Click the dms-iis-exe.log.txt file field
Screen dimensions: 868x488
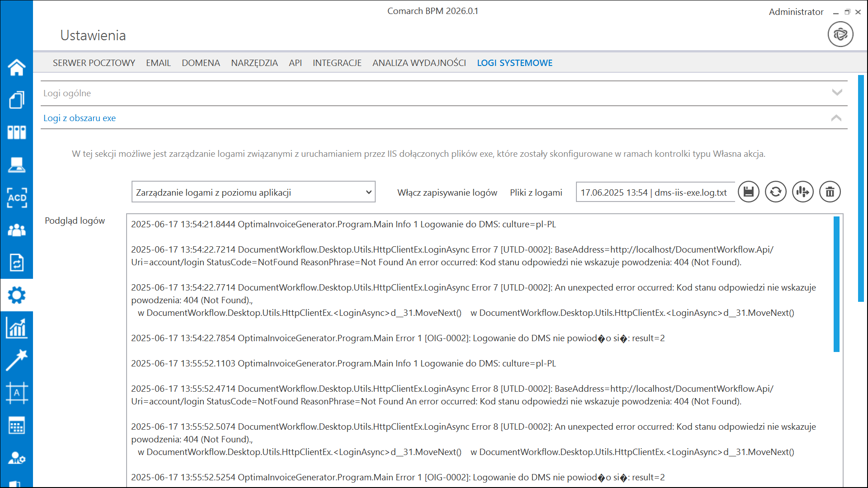[x=654, y=192]
